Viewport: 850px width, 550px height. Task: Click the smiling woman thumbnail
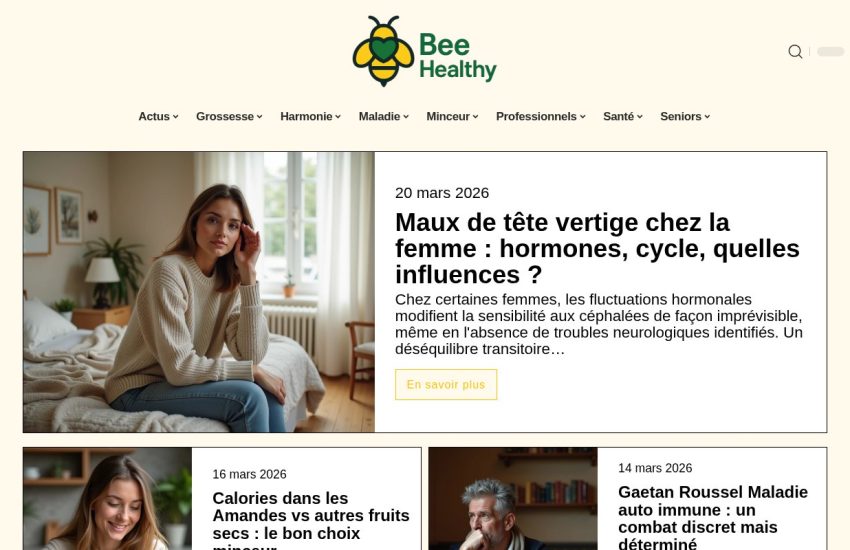pos(107,499)
